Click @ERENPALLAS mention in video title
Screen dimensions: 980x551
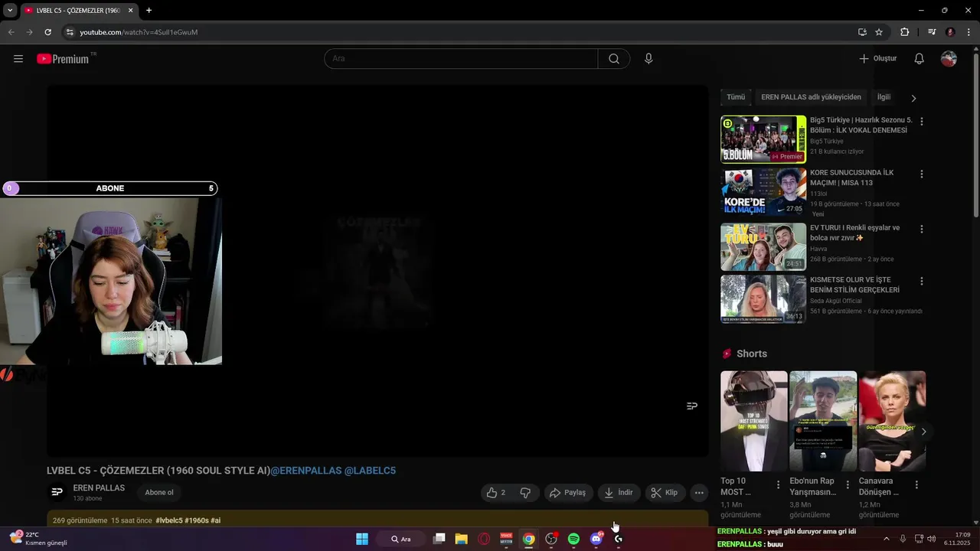click(306, 471)
